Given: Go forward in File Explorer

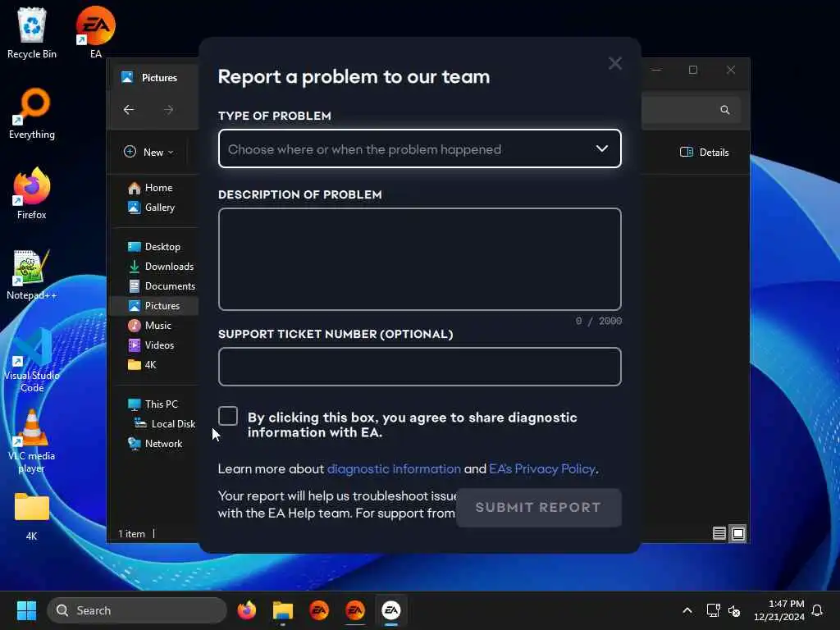Looking at the screenshot, I should [x=168, y=110].
